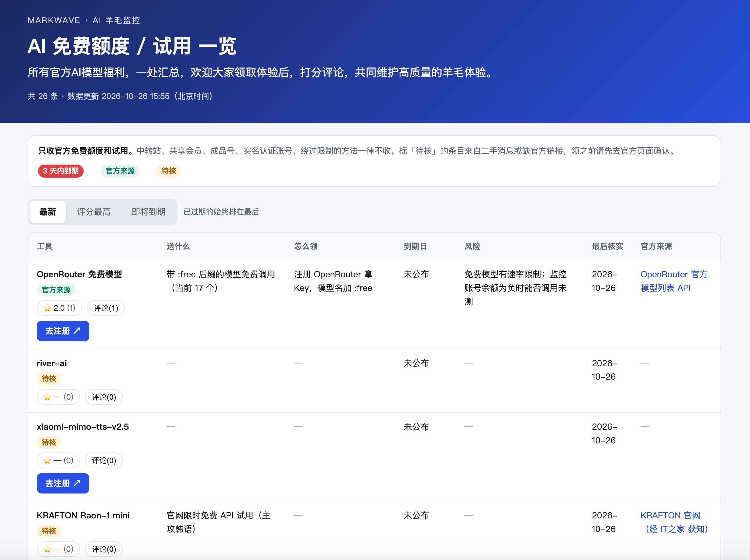Click the 未公布 expiry cell for river-ai
Image resolution: width=750 pixels, height=560 pixels.
tap(416, 363)
